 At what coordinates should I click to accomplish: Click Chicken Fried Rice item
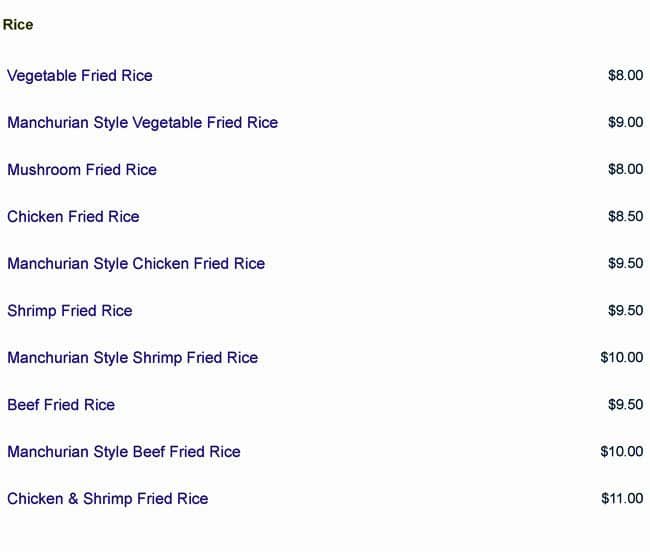(73, 216)
